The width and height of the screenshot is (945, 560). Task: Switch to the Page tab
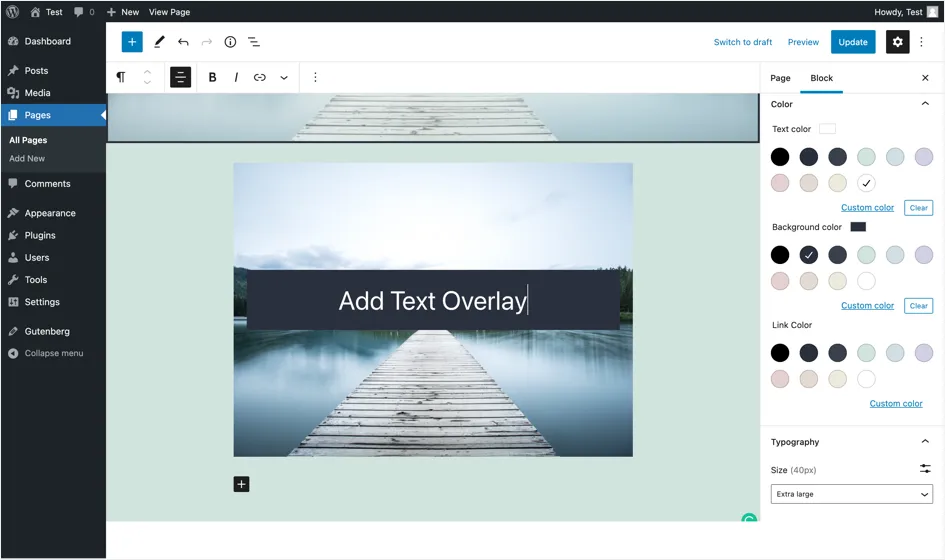click(x=780, y=78)
